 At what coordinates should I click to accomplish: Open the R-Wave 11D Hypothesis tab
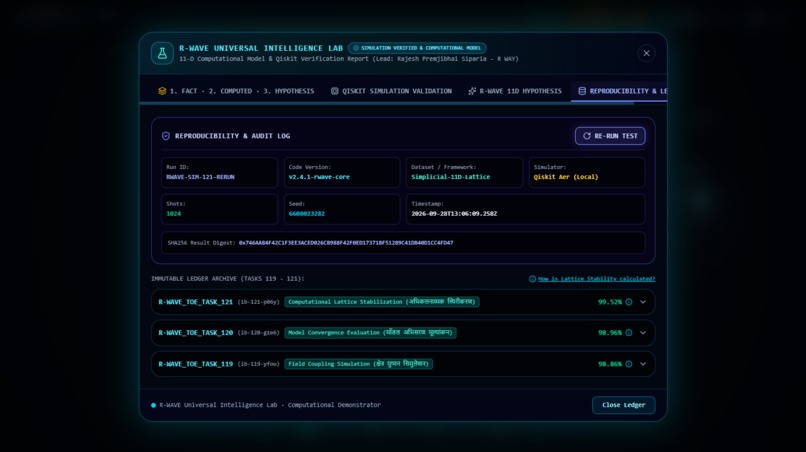coord(515,91)
